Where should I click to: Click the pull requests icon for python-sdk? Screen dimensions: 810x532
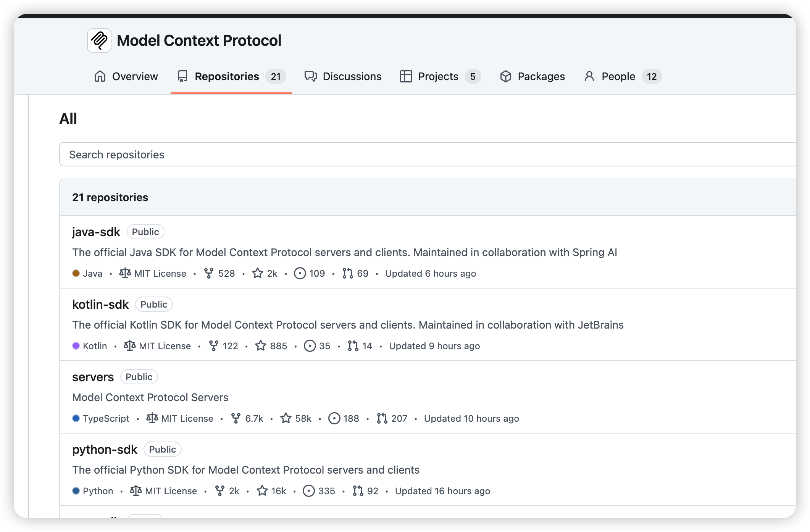click(x=358, y=491)
